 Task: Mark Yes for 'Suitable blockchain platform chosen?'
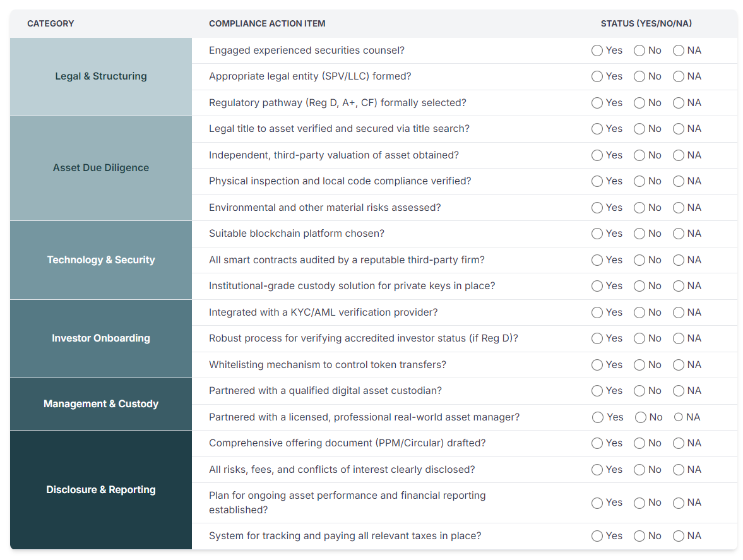coord(597,234)
